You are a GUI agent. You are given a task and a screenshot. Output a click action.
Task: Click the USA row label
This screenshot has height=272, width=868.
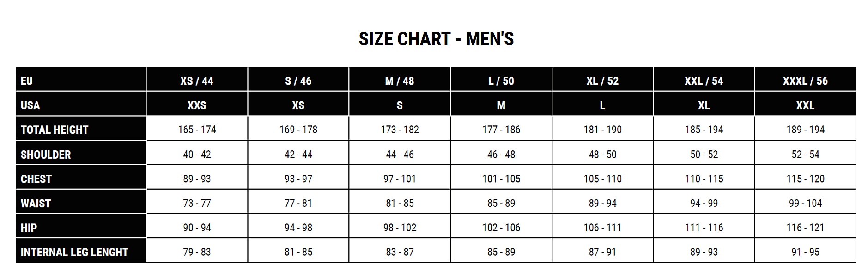(x=30, y=105)
